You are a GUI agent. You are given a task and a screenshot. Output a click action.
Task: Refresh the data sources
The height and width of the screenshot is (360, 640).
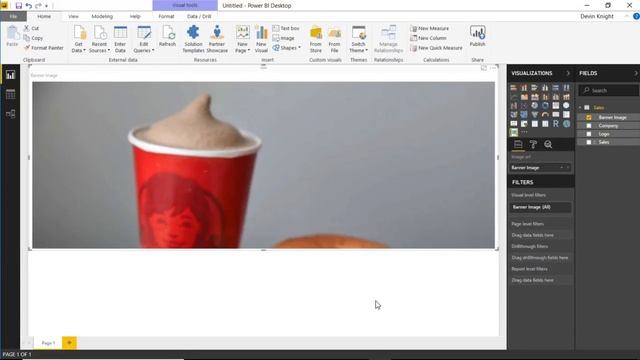tap(167, 36)
